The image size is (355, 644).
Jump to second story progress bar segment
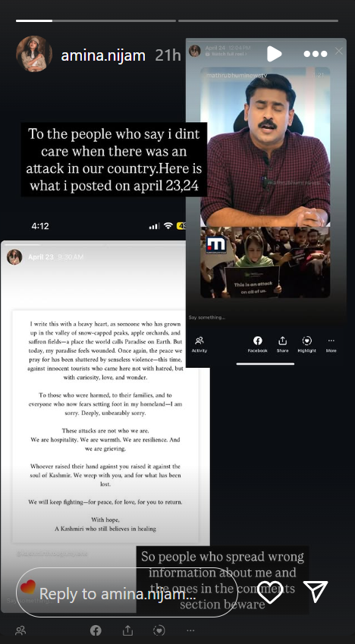259,20
